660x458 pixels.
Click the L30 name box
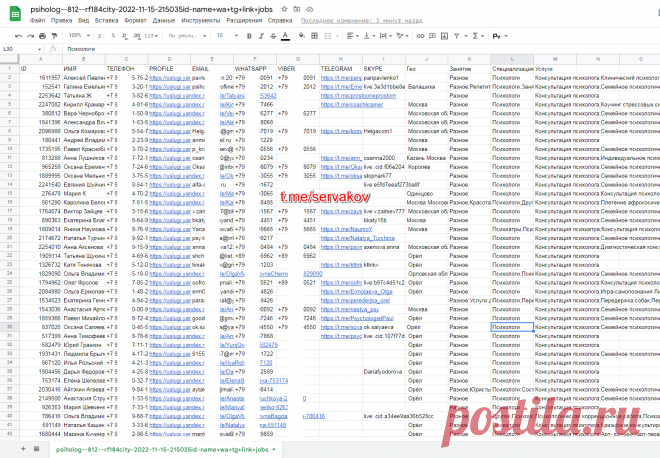(19, 49)
